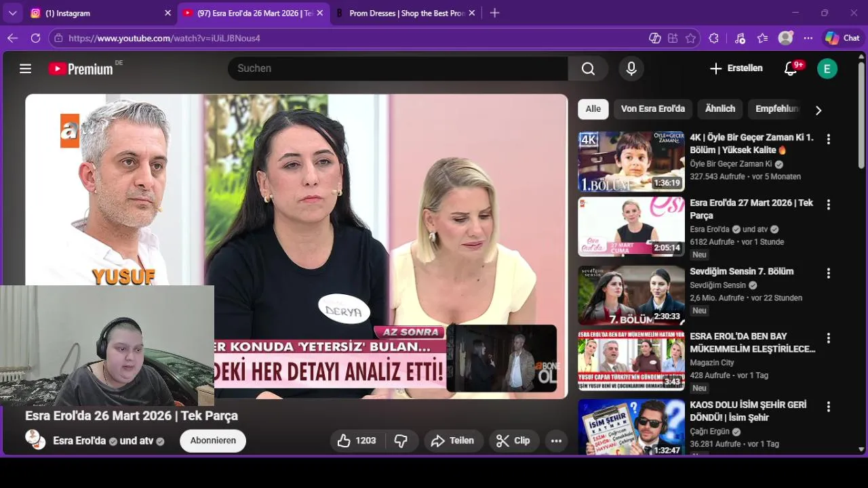868x488 pixels.
Task: Click the Esra Erol'da channel avatar
Action: (35, 440)
